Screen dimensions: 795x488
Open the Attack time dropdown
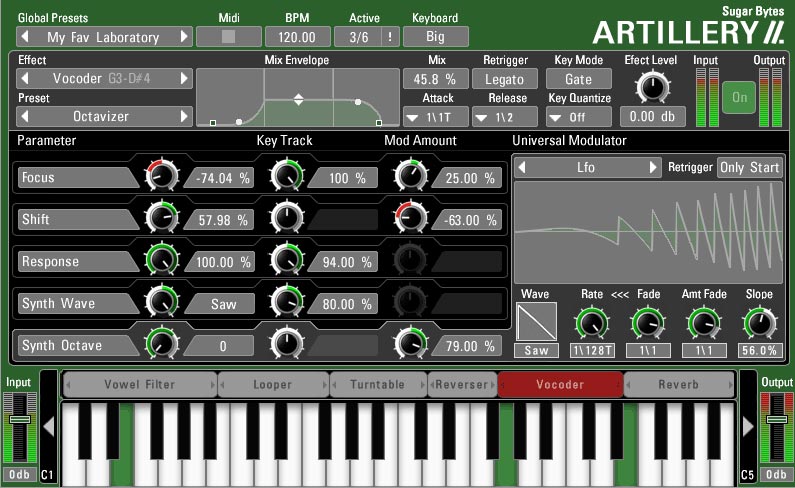tap(436, 116)
